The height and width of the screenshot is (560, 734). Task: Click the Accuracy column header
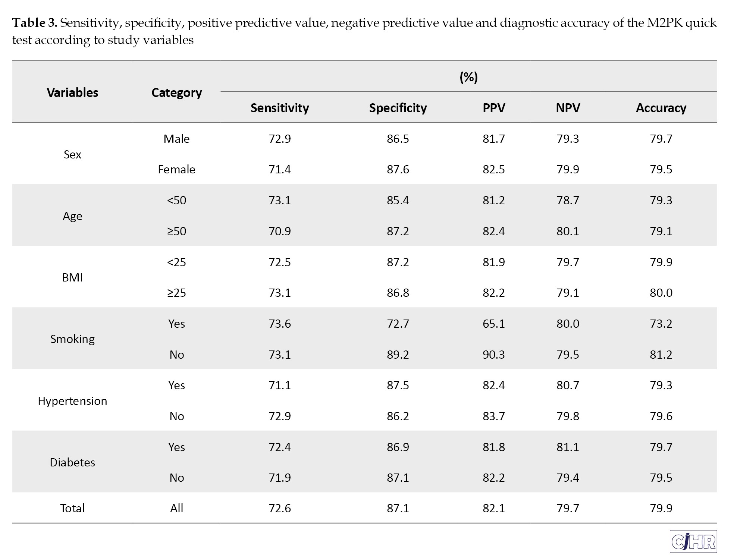(x=661, y=108)
